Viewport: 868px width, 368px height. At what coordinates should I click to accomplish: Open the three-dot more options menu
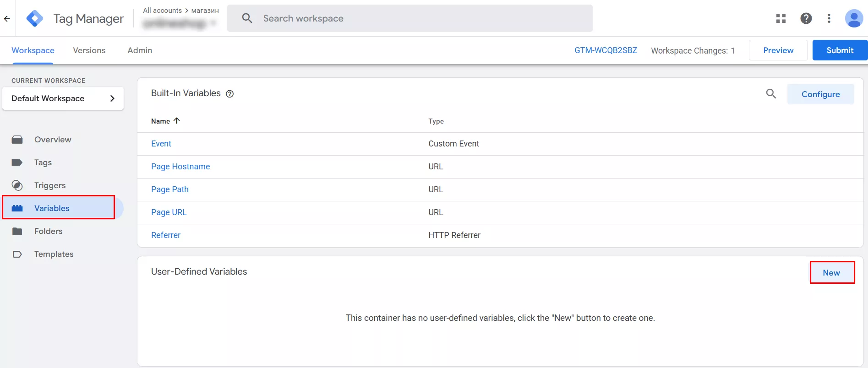[829, 18]
